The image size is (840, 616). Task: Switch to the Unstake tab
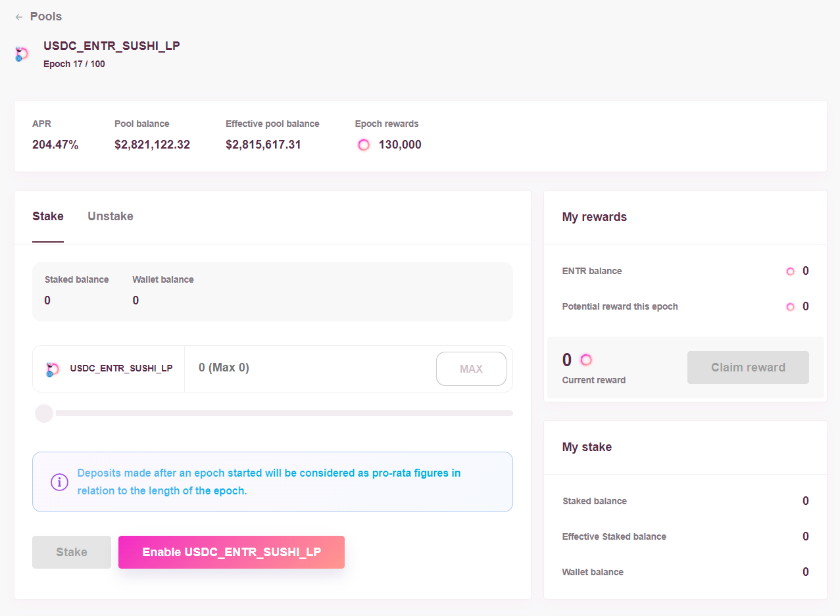[111, 216]
